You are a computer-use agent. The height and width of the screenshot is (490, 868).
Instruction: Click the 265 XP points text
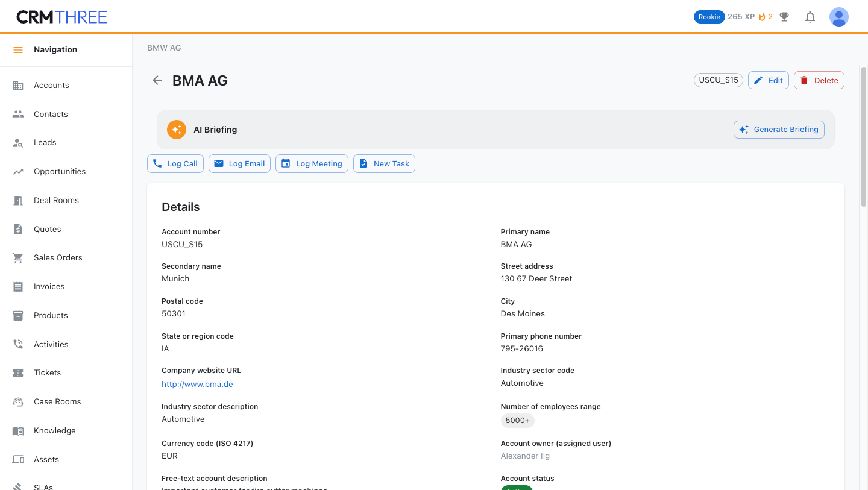tap(741, 17)
